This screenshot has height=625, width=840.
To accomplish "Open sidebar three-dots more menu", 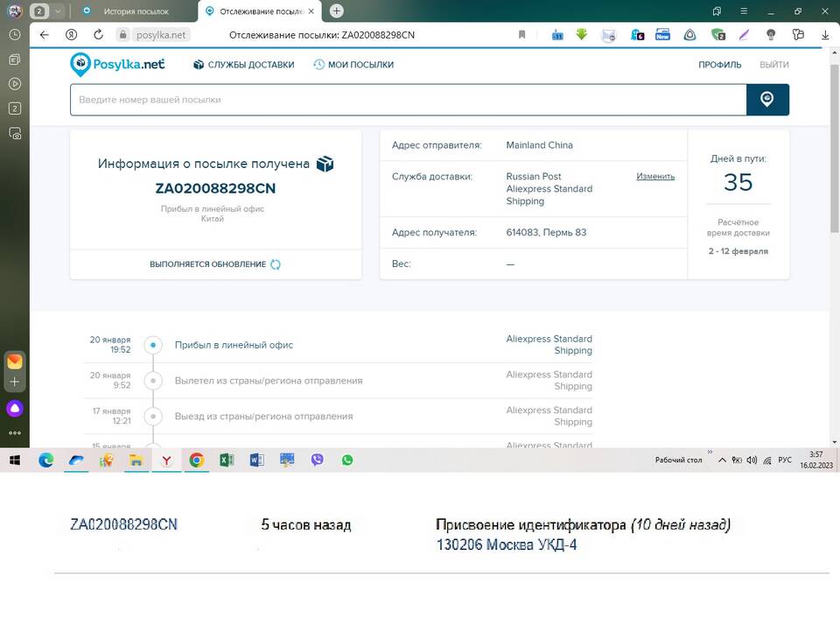I will [x=15, y=432].
